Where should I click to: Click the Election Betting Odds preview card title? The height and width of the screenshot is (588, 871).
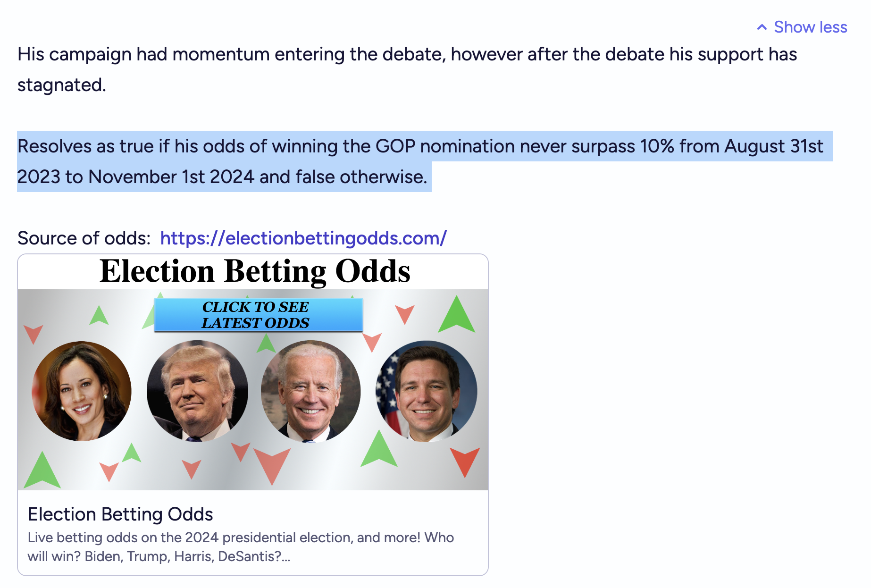click(x=120, y=514)
